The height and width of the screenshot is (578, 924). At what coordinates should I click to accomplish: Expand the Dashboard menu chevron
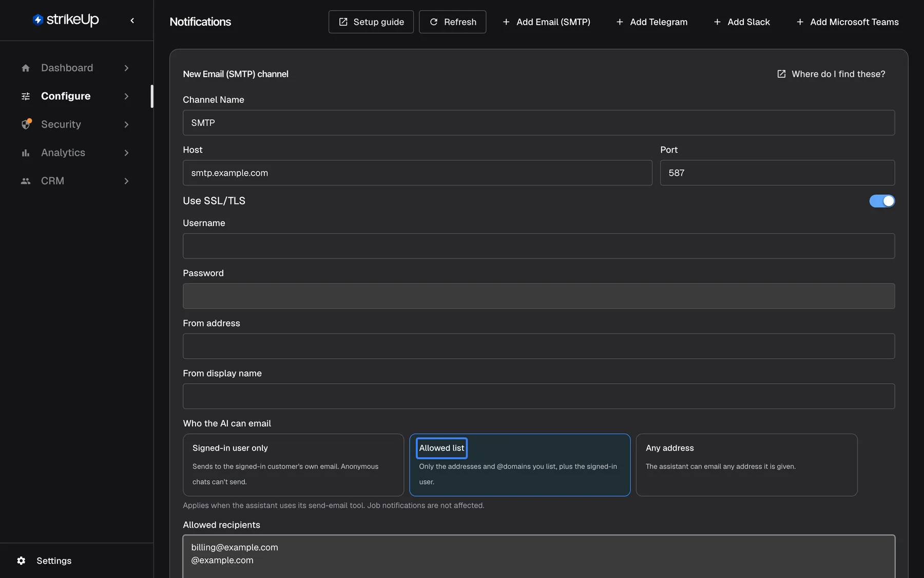[x=126, y=68]
